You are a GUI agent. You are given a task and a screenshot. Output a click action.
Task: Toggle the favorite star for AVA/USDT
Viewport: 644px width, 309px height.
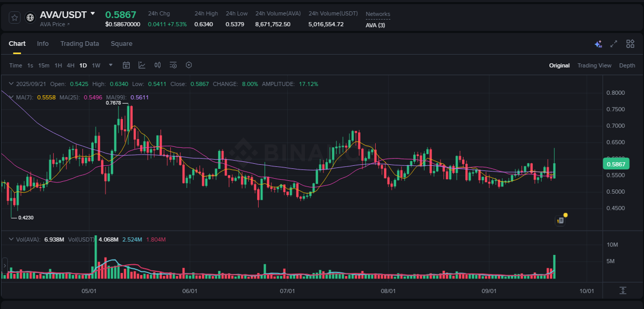click(14, 16)
